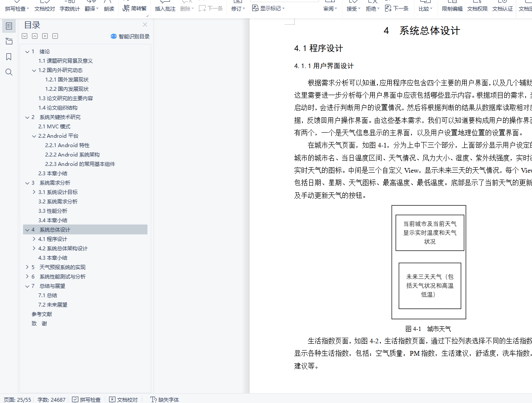Jump to '2.2.2 Android 系统架构'
This screenshot has height=403, width=532.
coord(72,155)
